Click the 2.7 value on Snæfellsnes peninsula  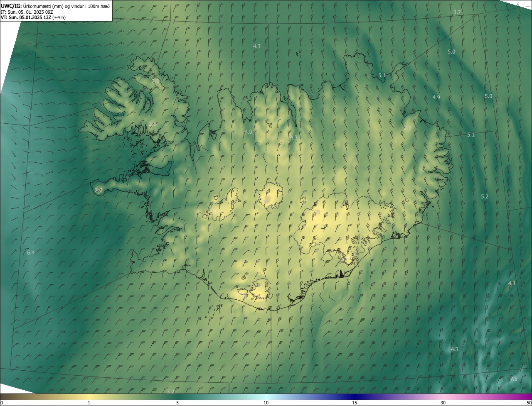point(99,190)
